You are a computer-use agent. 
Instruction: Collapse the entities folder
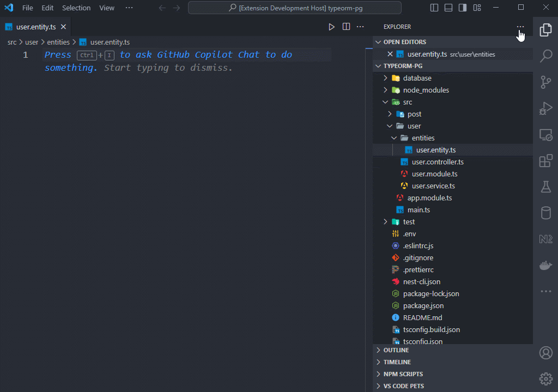point(453,138)
